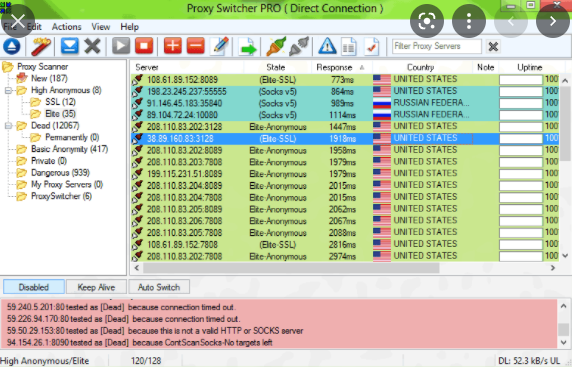Collapse the Dead tree node
The image size is (572, 367).
(8, 125)
